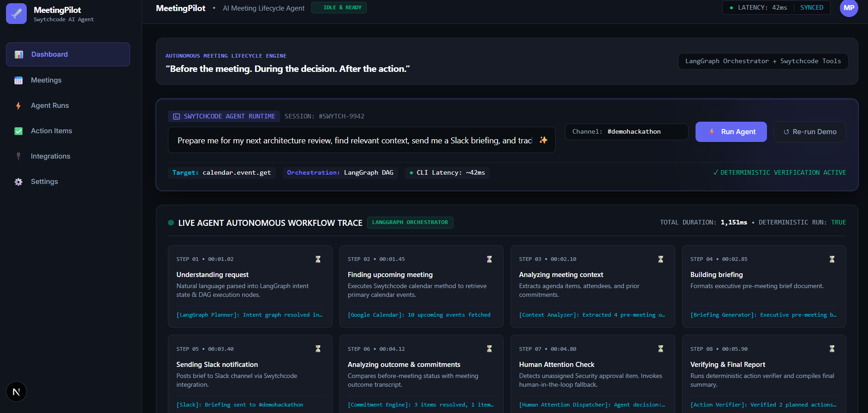Click the Action Items green checkmark icon
This screenshot has height=413, width=868.
(18, 131)
